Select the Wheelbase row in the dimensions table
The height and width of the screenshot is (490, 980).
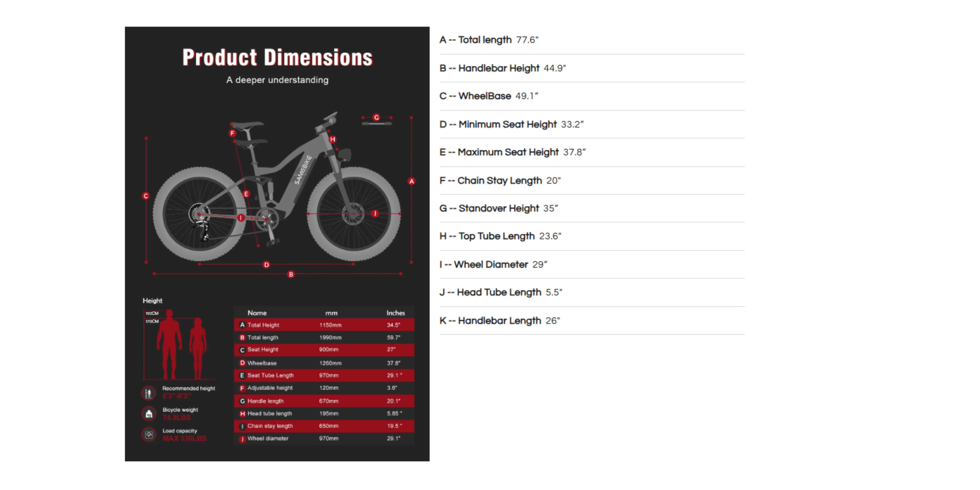pyautogui.click(x=324, y=363)
